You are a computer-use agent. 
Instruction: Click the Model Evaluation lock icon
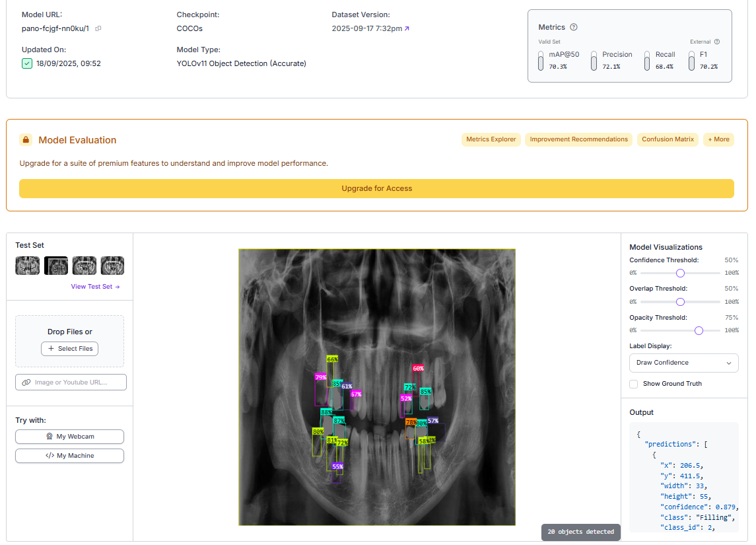pos(26,140)
